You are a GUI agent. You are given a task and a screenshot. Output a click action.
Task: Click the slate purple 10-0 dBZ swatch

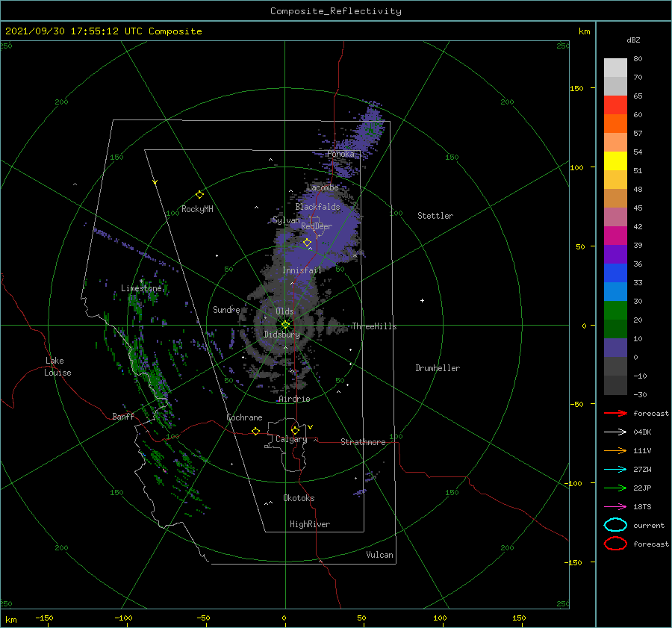(x=615, y=348)
